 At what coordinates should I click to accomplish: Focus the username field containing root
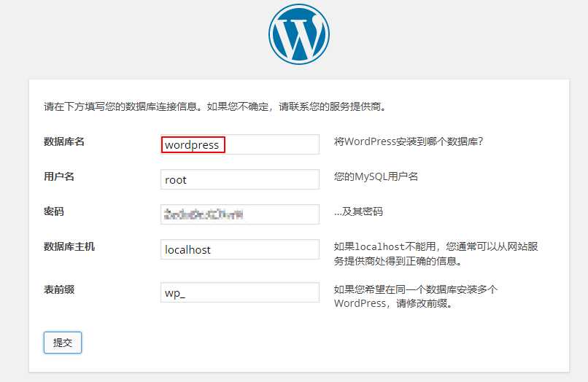(x=240, y=179)
